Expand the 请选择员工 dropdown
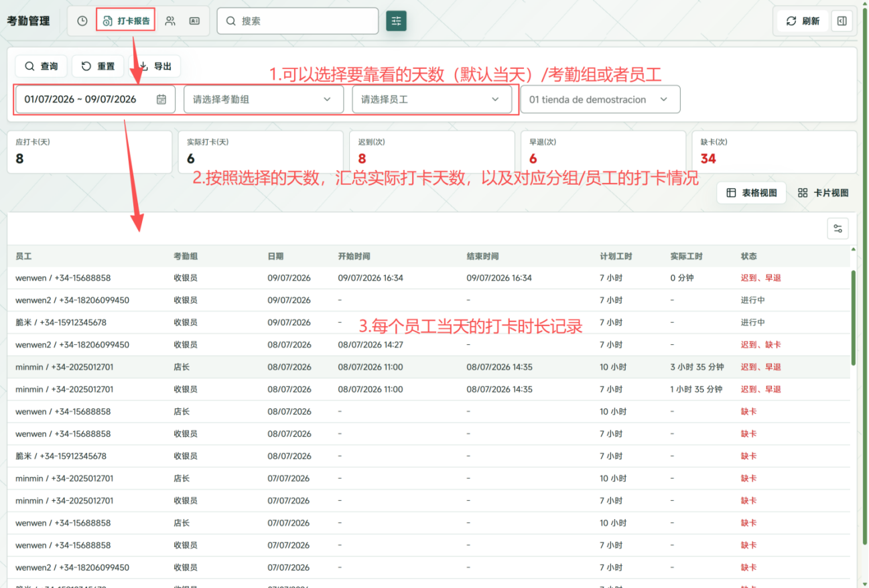The image size is (869, 588). [x=432, y=99]
